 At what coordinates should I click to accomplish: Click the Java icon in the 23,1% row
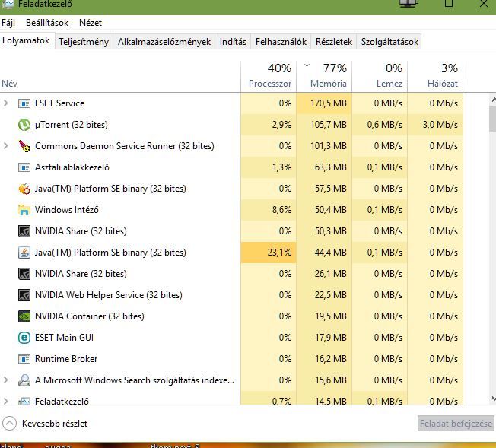coord(24,253)
